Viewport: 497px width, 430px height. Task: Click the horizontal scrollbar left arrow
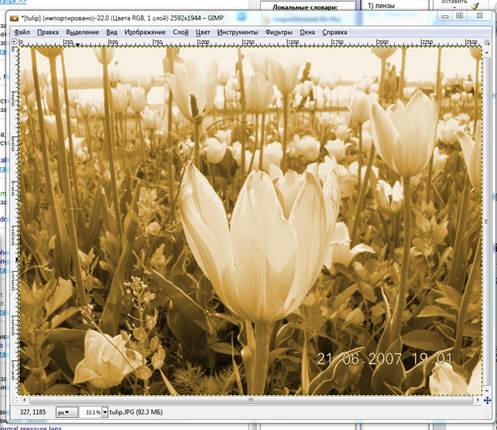coord(24,399)
